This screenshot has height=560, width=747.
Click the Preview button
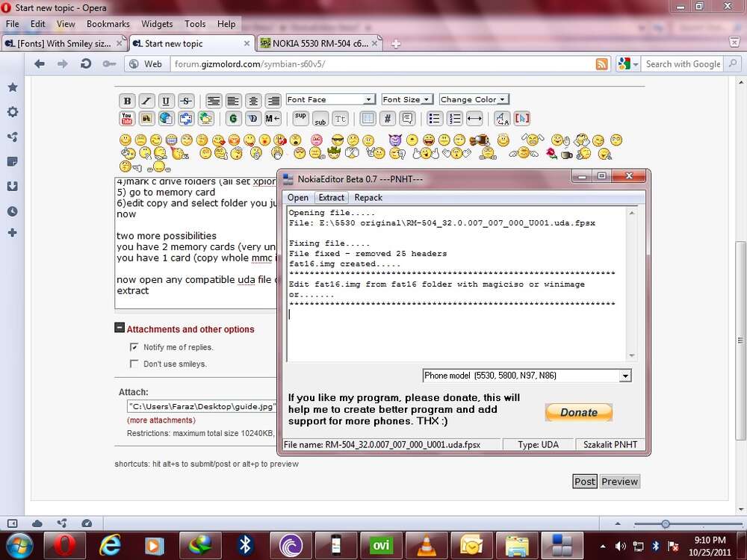619,482
